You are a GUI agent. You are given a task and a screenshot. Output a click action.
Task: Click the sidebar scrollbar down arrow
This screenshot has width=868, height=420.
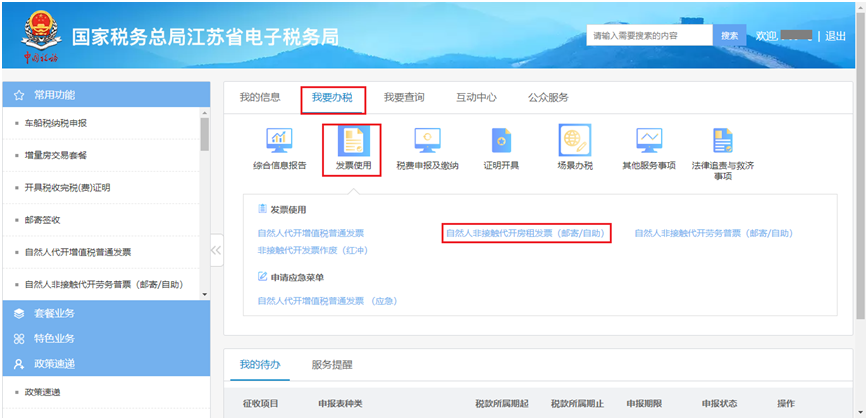205,294
